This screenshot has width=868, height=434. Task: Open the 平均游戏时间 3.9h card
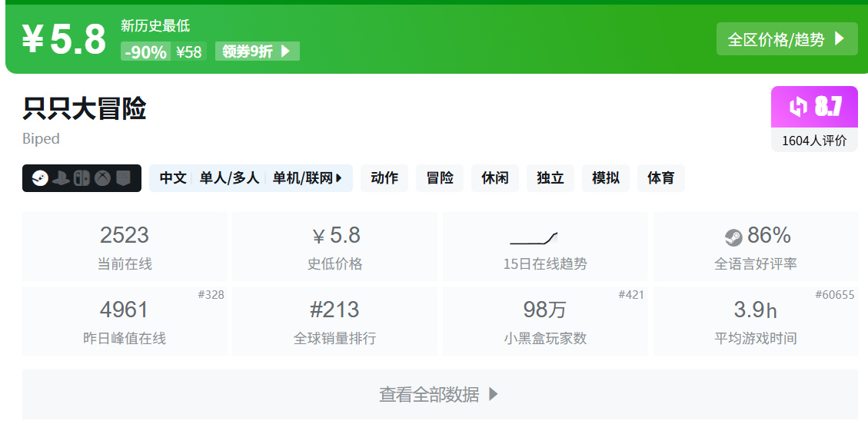tap(756, 321)
